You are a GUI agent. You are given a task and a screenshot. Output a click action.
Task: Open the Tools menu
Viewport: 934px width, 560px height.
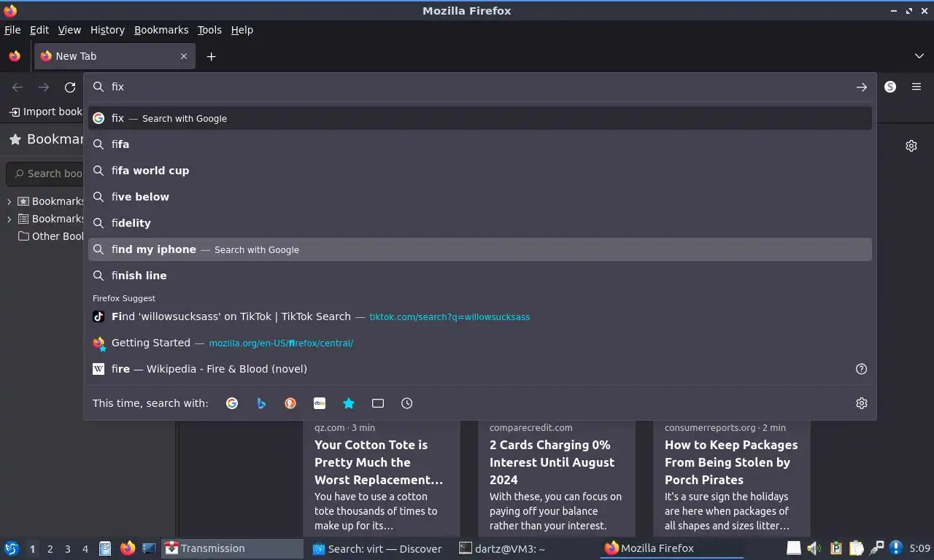pyautogui.click(x=209, y=30)
